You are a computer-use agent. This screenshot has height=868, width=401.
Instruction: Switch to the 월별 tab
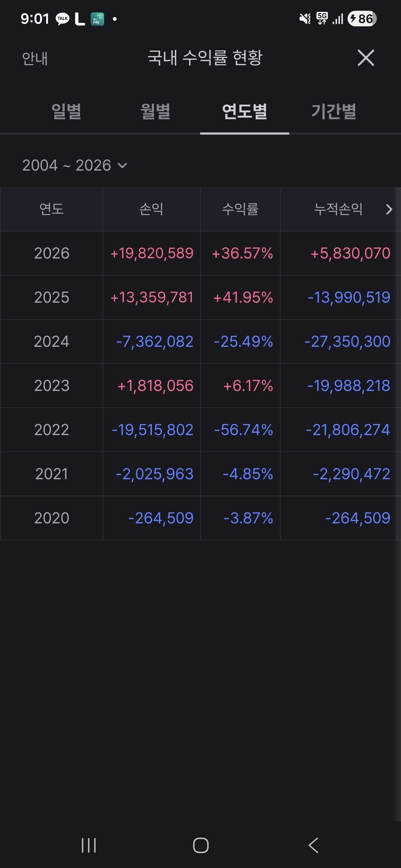pyautogui.click(x=156, y=111)
